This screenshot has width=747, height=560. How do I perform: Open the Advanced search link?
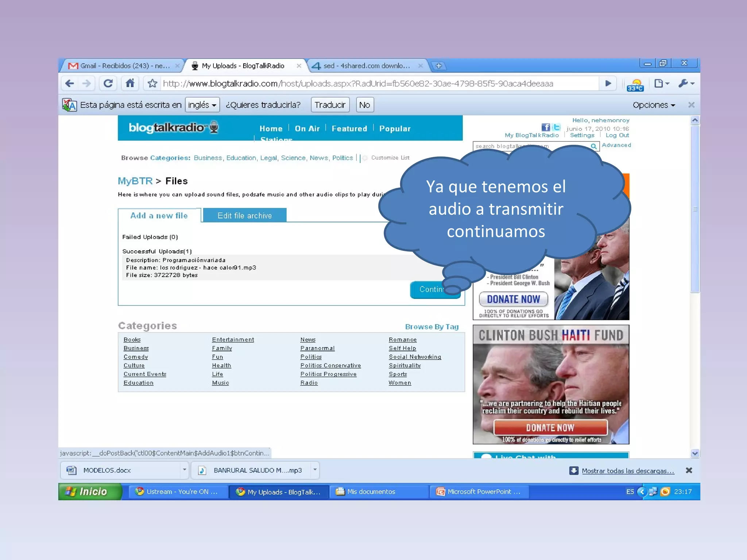pyautogui.click(x=616, y=145)
